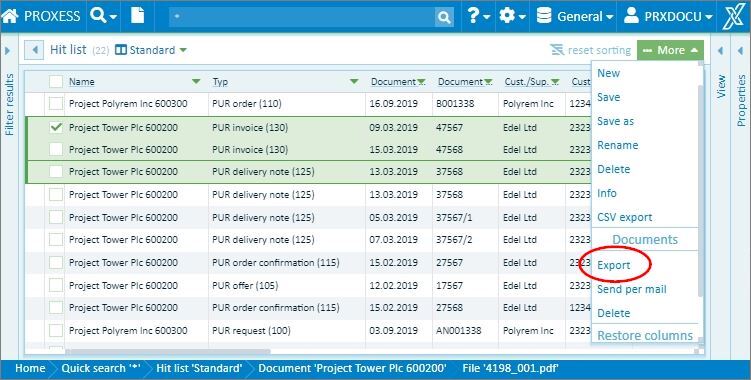
Task: Click the quick search input field
Action: (302, 17)
